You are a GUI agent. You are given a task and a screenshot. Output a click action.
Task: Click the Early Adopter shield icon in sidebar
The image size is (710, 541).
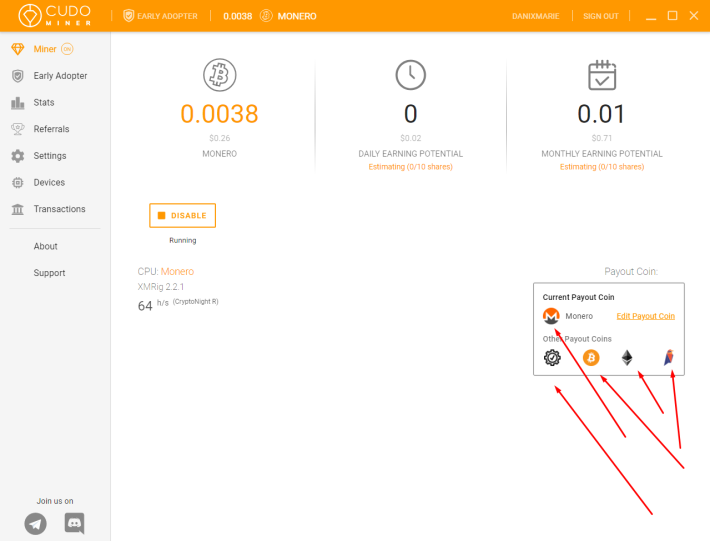[18, 76]
